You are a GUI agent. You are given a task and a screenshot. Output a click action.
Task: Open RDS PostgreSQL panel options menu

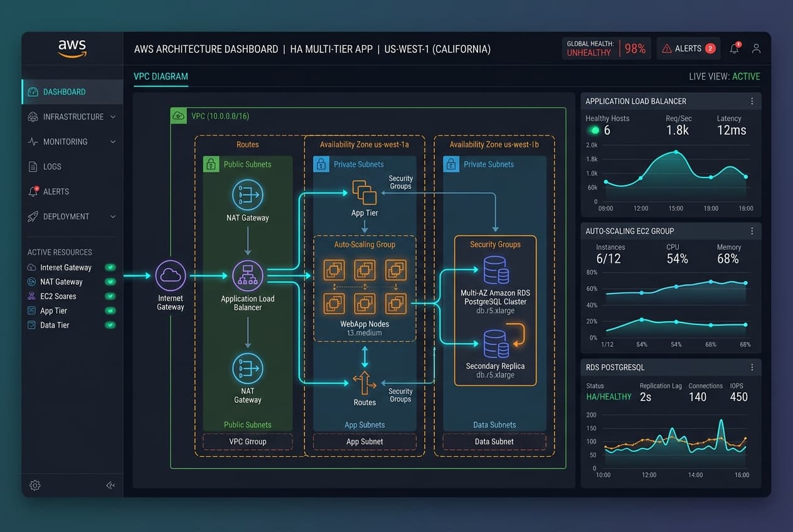tap(752, 367)
